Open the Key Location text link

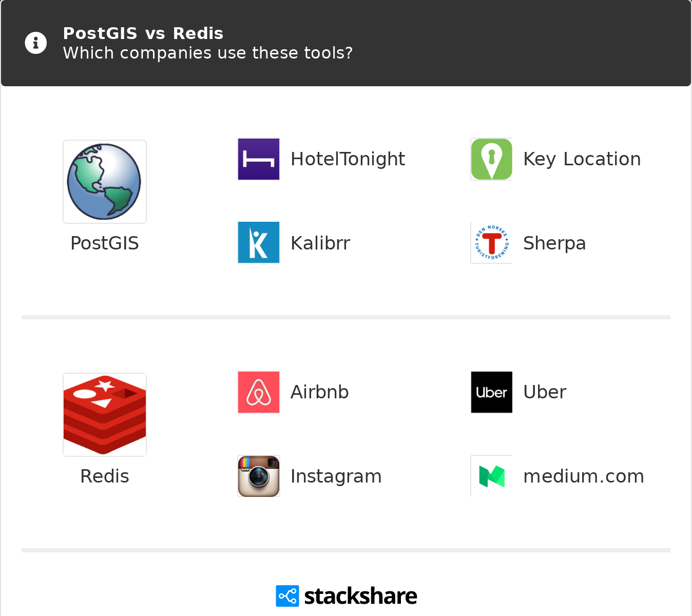(x=582, y=159)
